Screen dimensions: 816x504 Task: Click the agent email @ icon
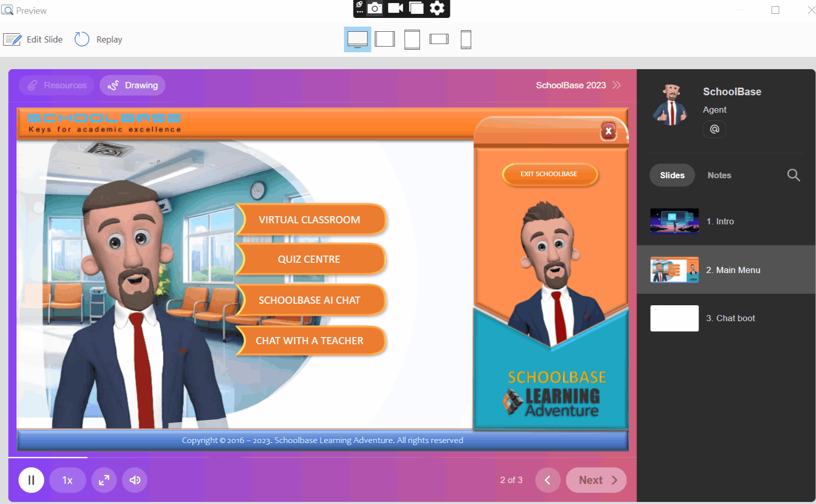(715, 129)
